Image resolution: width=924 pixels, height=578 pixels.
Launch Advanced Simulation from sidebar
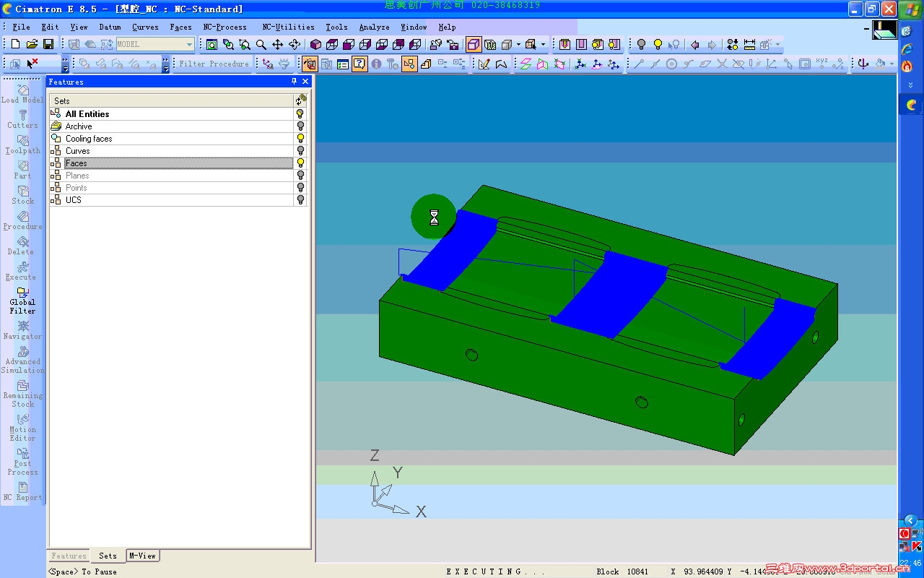pos(22,361)
